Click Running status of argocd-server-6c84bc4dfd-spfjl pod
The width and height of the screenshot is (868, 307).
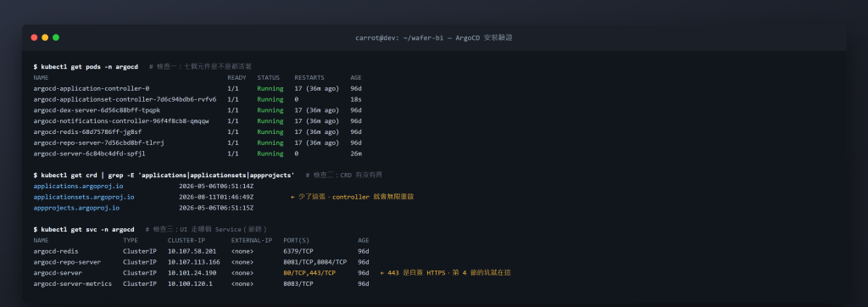[270, 153]
